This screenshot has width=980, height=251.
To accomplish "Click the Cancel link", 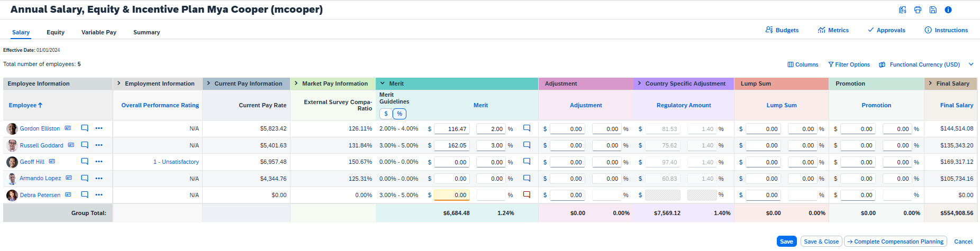I will pos(963,241).
